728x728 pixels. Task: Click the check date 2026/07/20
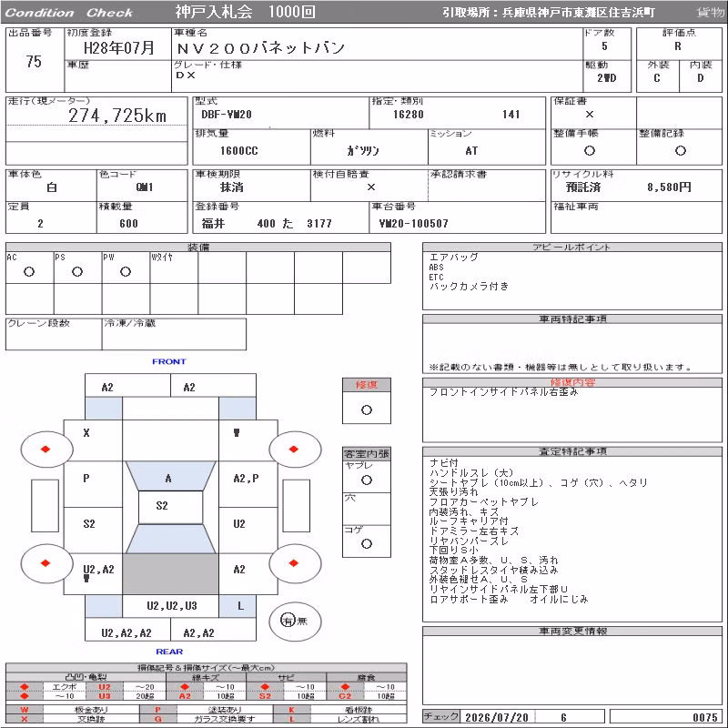tap(497, 717)
